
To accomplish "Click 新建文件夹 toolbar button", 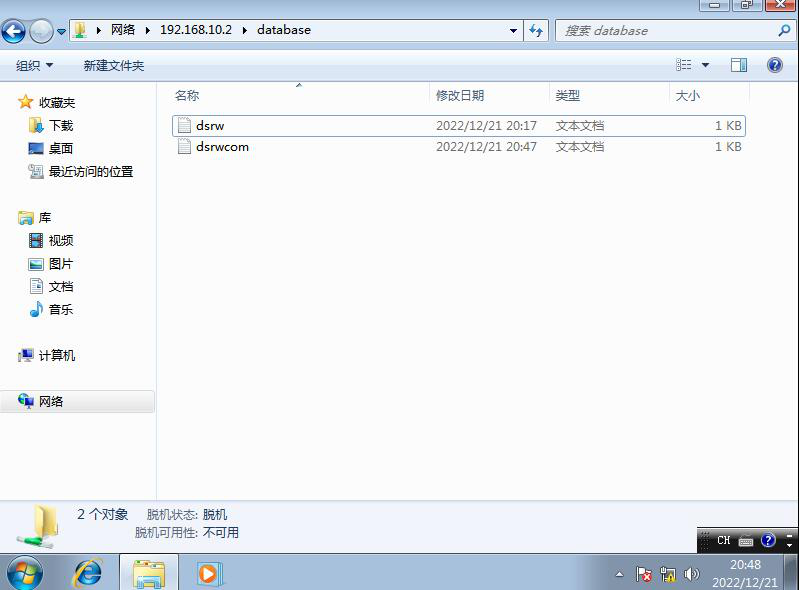I will [x=114, y=65].
